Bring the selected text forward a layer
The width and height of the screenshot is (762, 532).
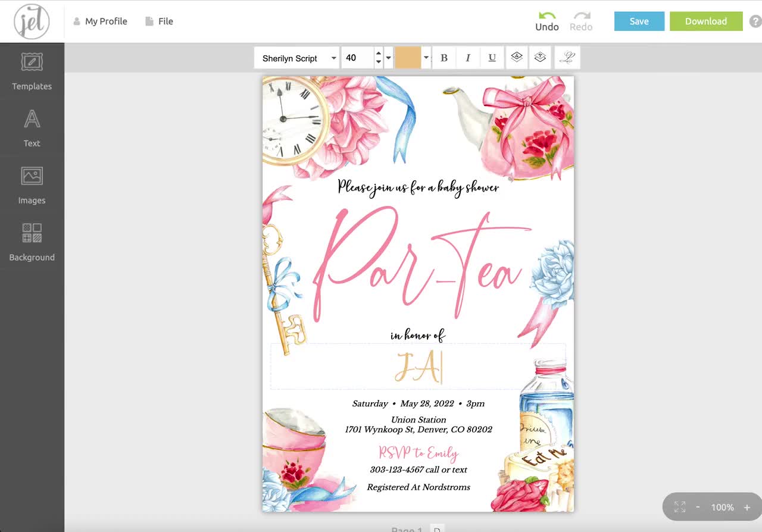click(x=540, y=57)
